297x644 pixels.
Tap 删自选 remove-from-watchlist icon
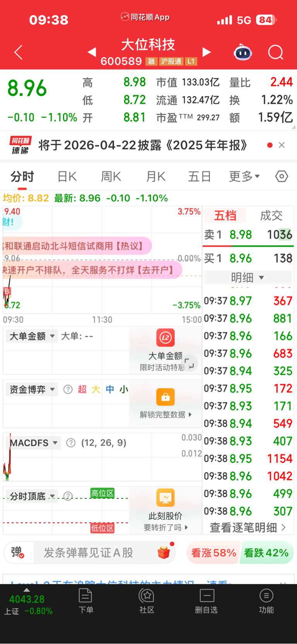[206, 601]
